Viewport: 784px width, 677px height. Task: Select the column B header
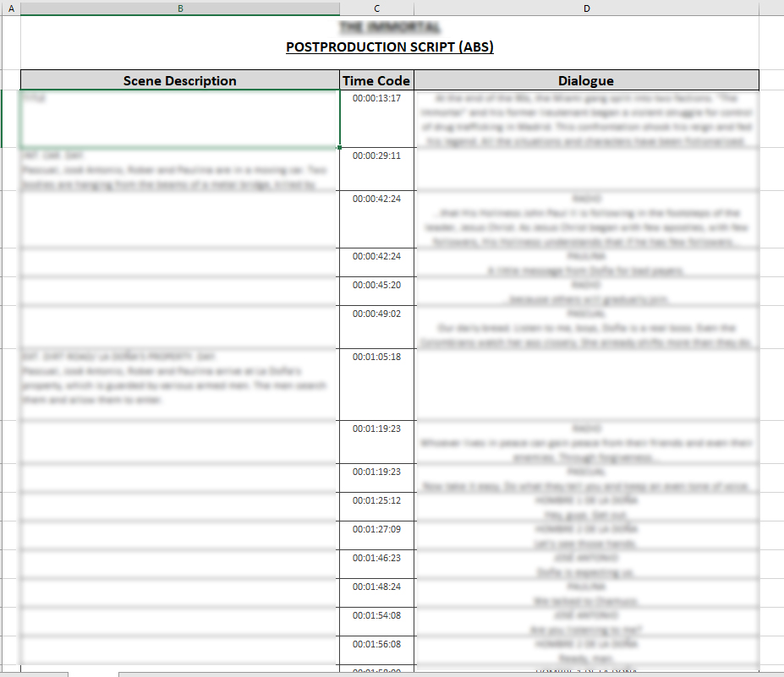point(179,8)
